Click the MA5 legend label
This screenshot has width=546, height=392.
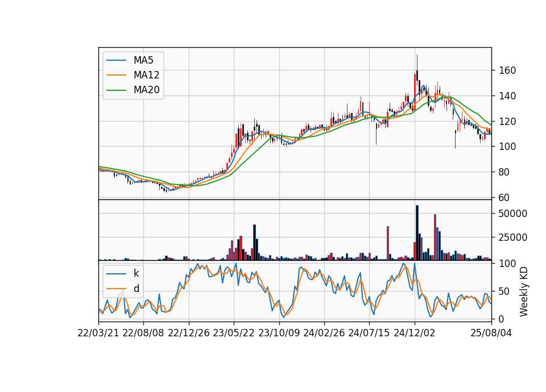click(x=143, y=60)
